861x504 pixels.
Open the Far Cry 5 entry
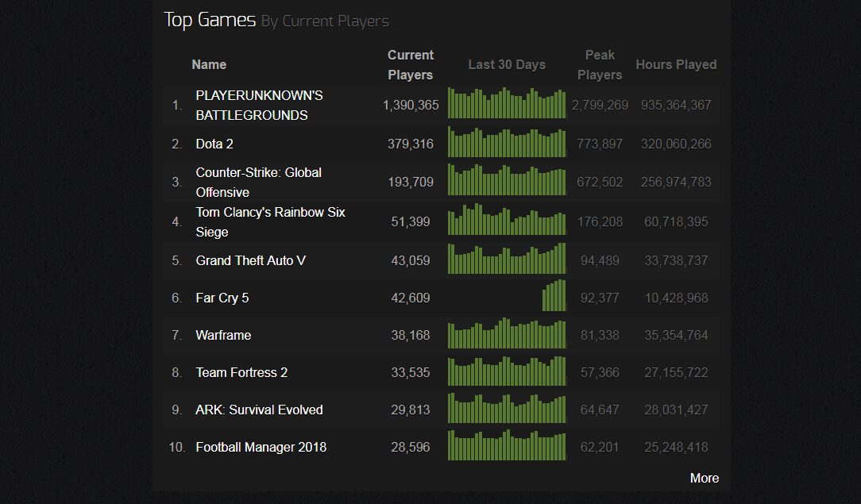(222, 298)
